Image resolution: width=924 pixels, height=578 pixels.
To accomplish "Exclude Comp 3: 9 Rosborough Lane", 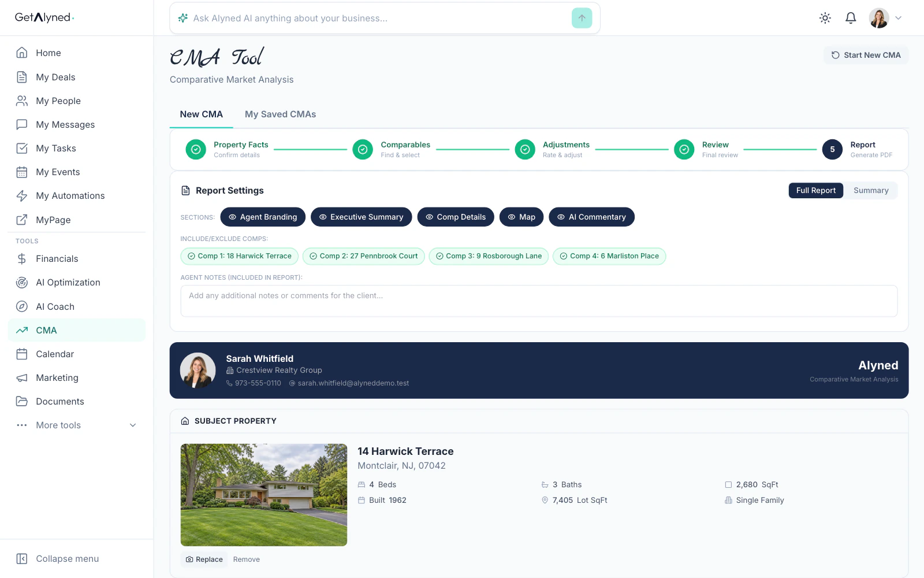I will tap(489, 256).
